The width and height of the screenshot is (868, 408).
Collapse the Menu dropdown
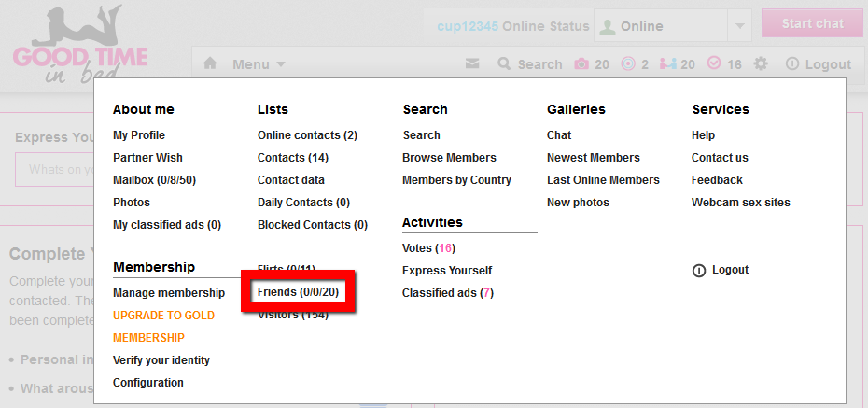click(259, 64)
